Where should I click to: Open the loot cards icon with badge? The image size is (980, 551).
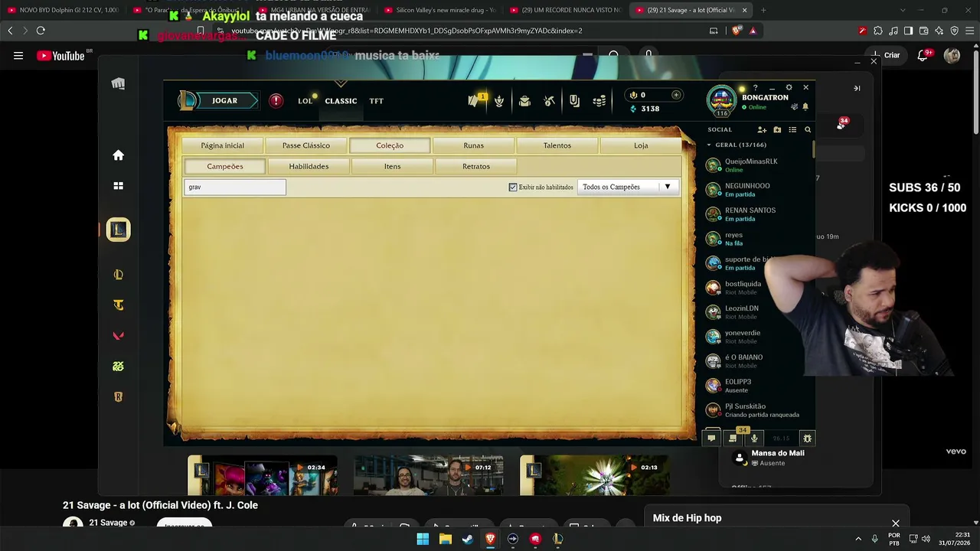click(477, 100)
